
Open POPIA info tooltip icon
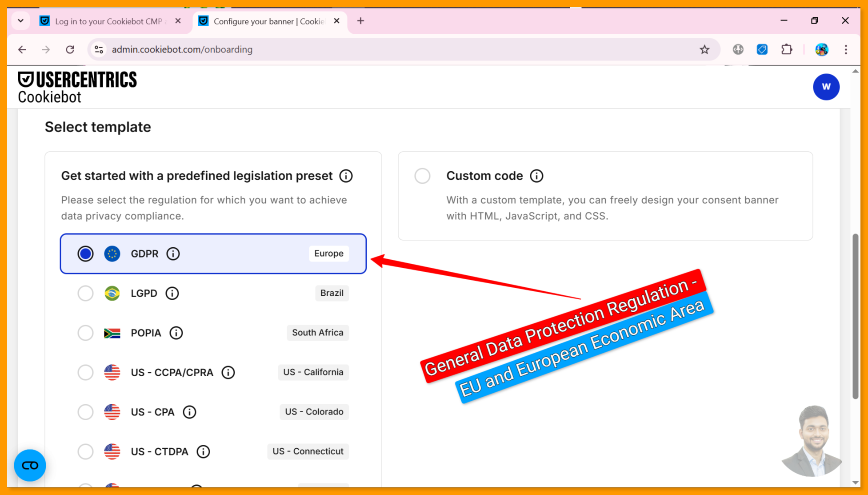coord(176,333)
